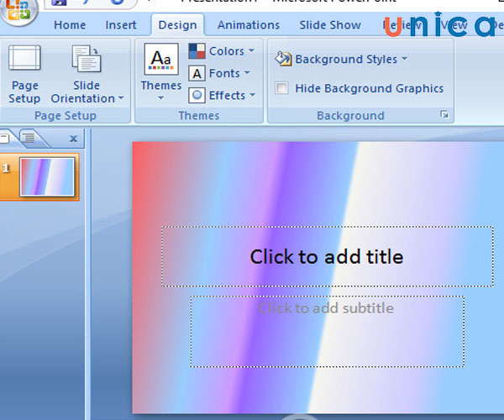Select the Design tab
This screenshot has width=504, height=420.
[x=177, y=25]
